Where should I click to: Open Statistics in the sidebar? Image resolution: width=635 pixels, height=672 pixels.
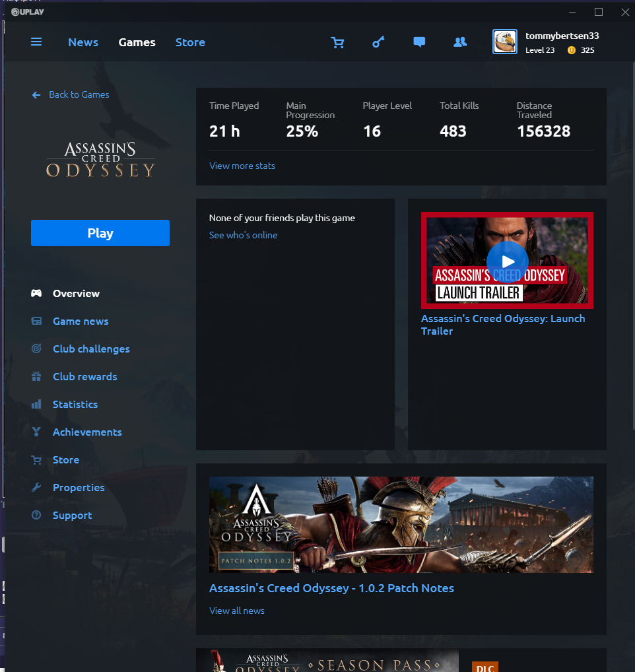[75, 404]
